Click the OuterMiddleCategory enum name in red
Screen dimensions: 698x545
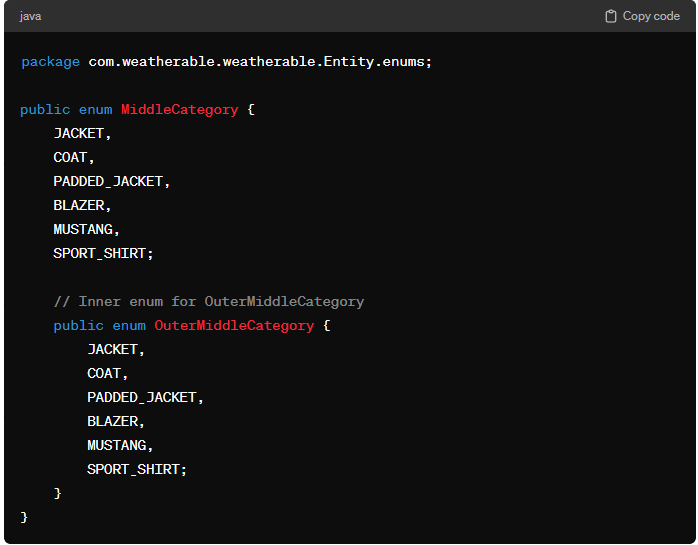(234, 325)
